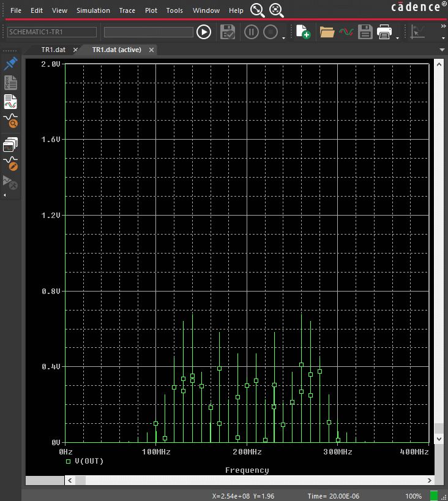Image resolution: width=448 pixels, height=501 pixels.
Task: Expand the tab list dropdown arrow
Action: [x=442, y=50]
